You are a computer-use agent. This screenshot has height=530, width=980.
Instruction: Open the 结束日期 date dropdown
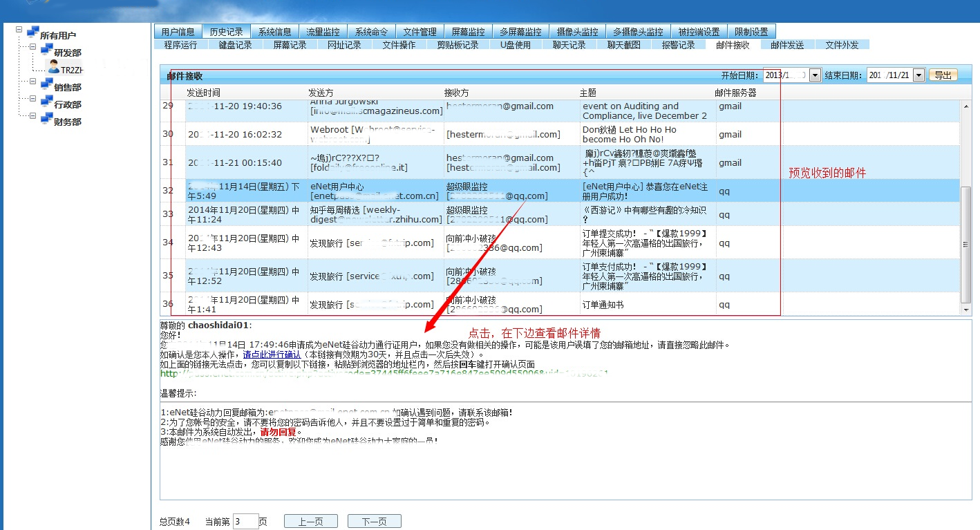tap(918, 75)
